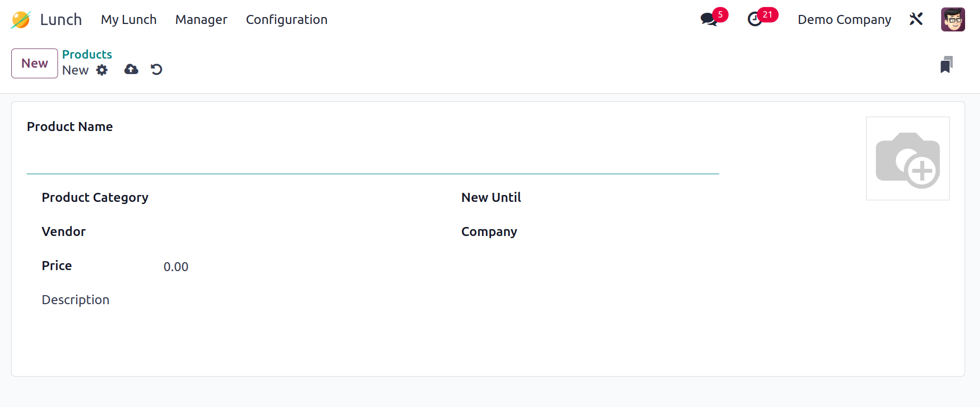This screenshot has height=407, width=980.
Task: Open the chat messages icon
Action: point(709,20)
